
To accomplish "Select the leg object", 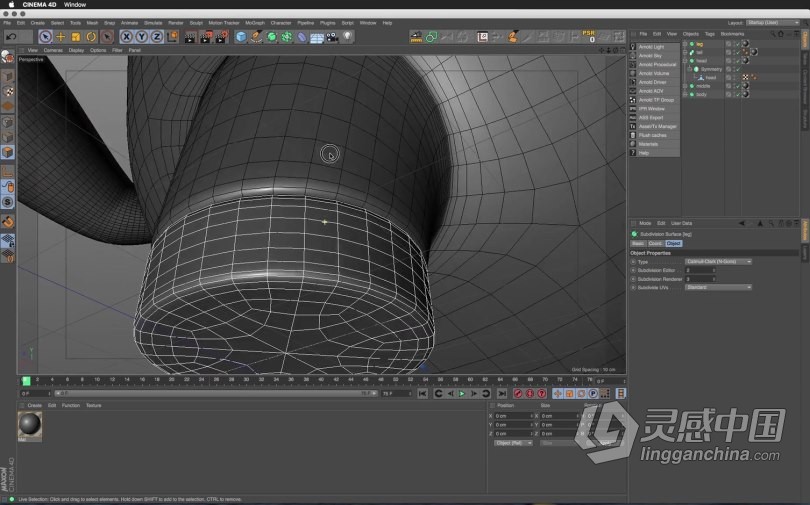I will coord(699,44).
